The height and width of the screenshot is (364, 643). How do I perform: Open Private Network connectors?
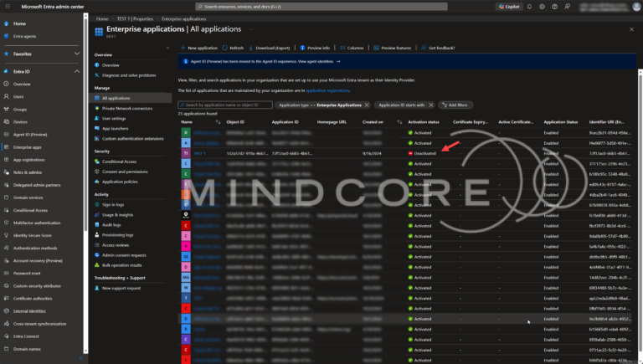127,109
